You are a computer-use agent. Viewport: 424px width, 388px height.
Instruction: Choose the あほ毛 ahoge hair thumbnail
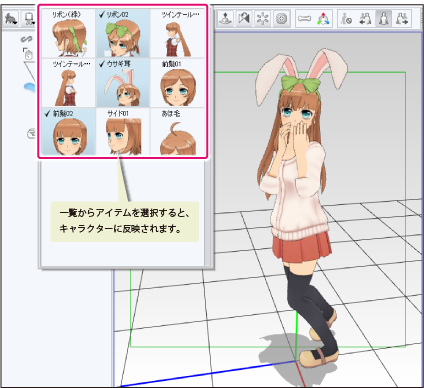tap(177, 132)
